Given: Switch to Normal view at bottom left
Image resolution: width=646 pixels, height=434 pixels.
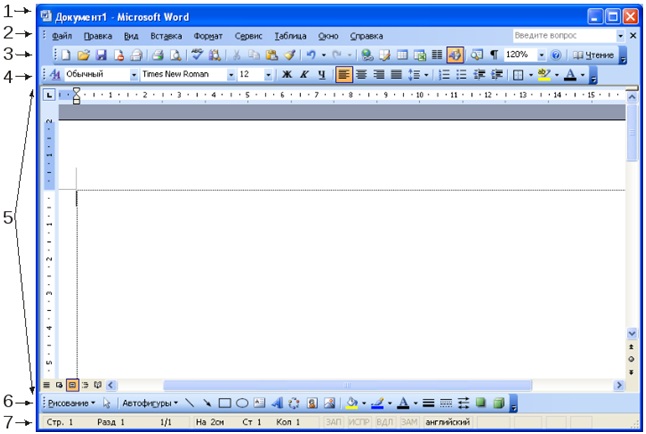Looking at the screenshot, I should [x=47, y=385].
